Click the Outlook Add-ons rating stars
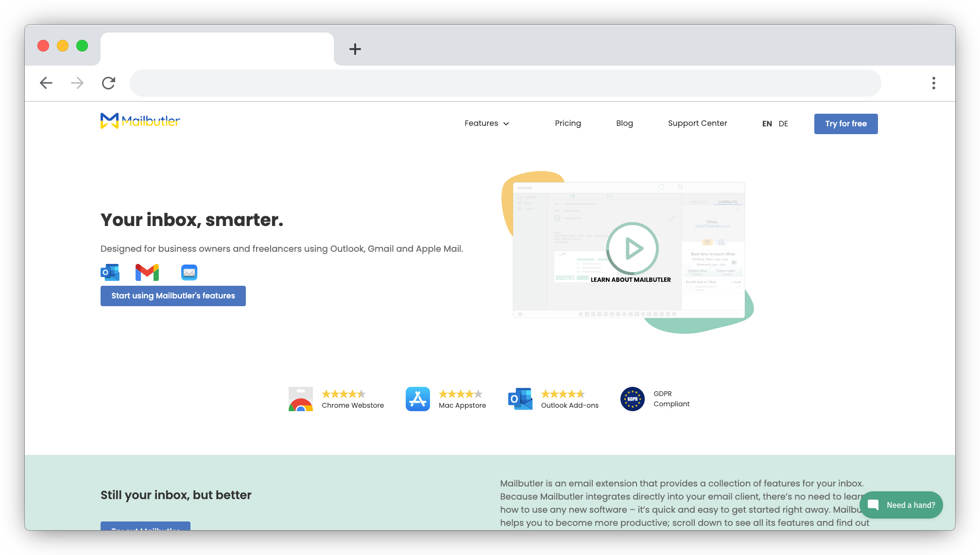 (x=563, y=394)
